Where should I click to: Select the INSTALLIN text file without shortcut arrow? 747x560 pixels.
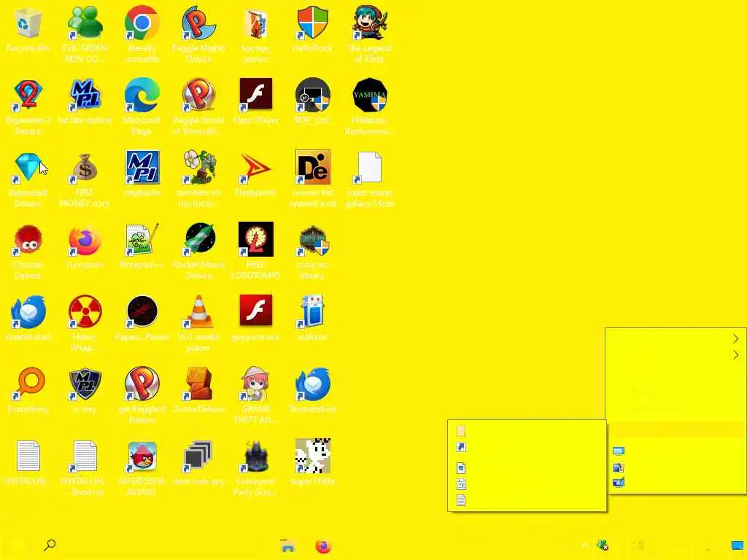coord(28,456)
